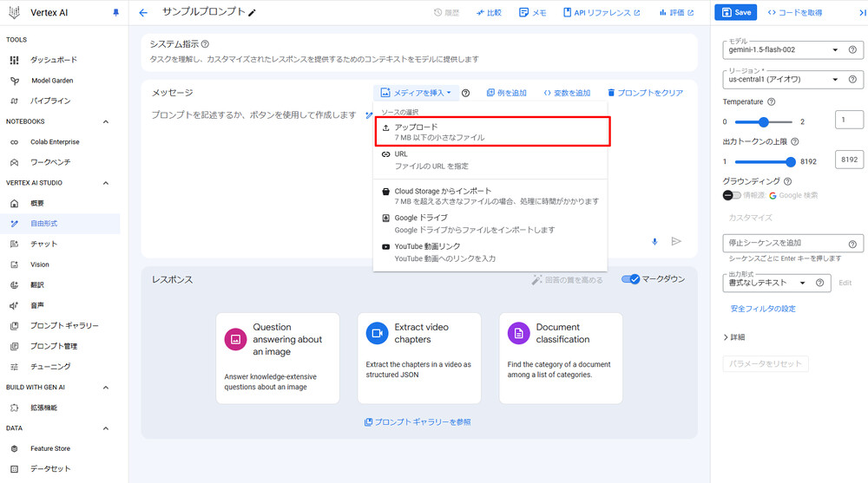Collapse the right settings panel arrow
The image size is (868, 483).
coord(862,12)
